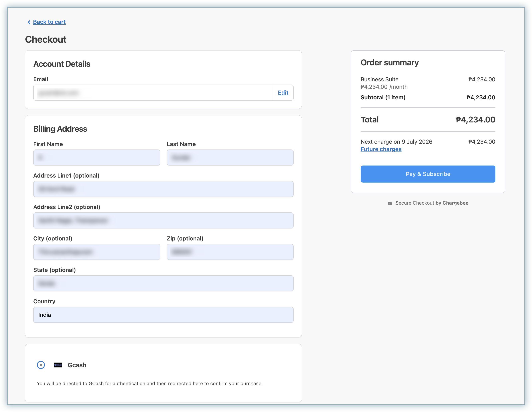Screen dimensions: 532x412
Task: Click the Account Details heading
Action: [x=62, y=64]
